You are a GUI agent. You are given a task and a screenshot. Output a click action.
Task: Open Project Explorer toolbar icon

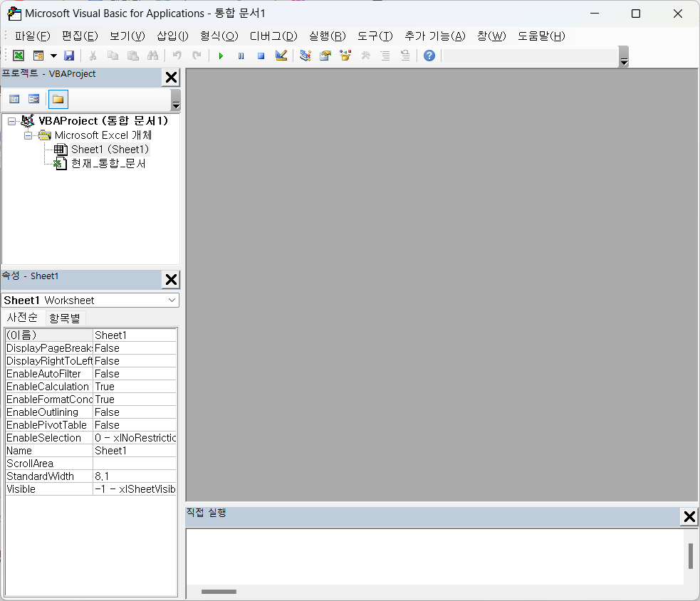point(305,56)
